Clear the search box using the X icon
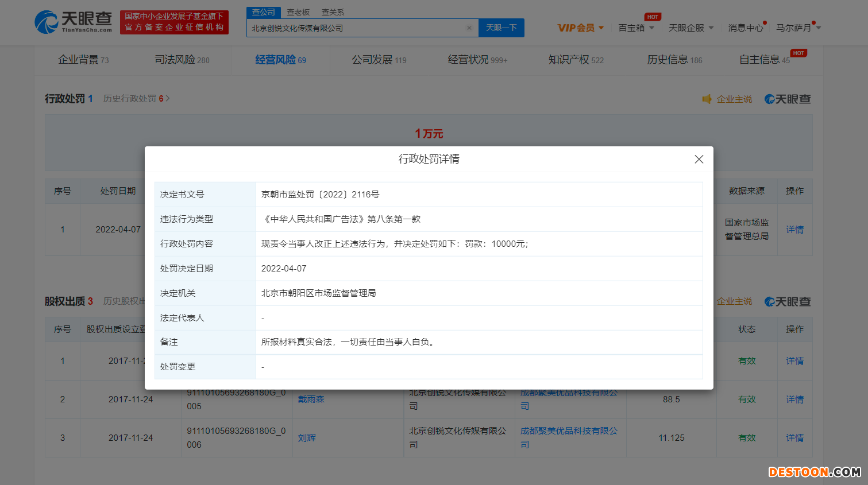The height and width of the screenshot is (485, 868). point(469,28)
